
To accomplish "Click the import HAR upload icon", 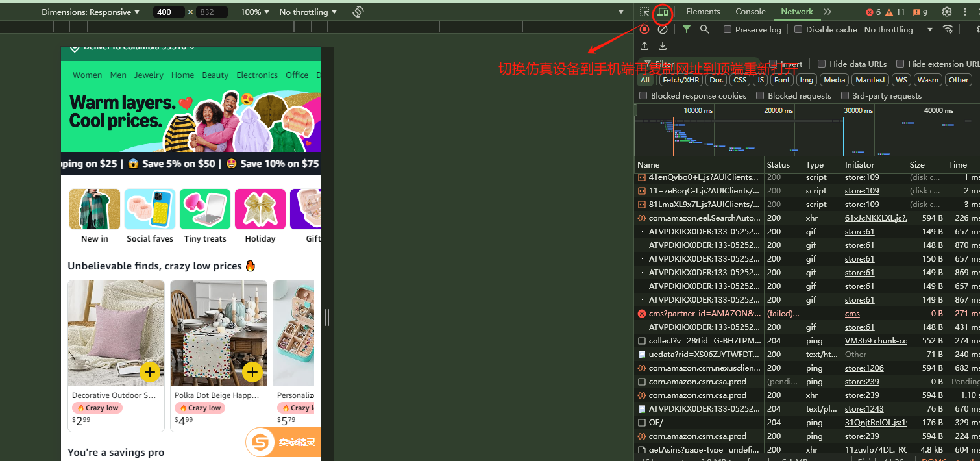I will pyautogui.click(x=644, y=46).
